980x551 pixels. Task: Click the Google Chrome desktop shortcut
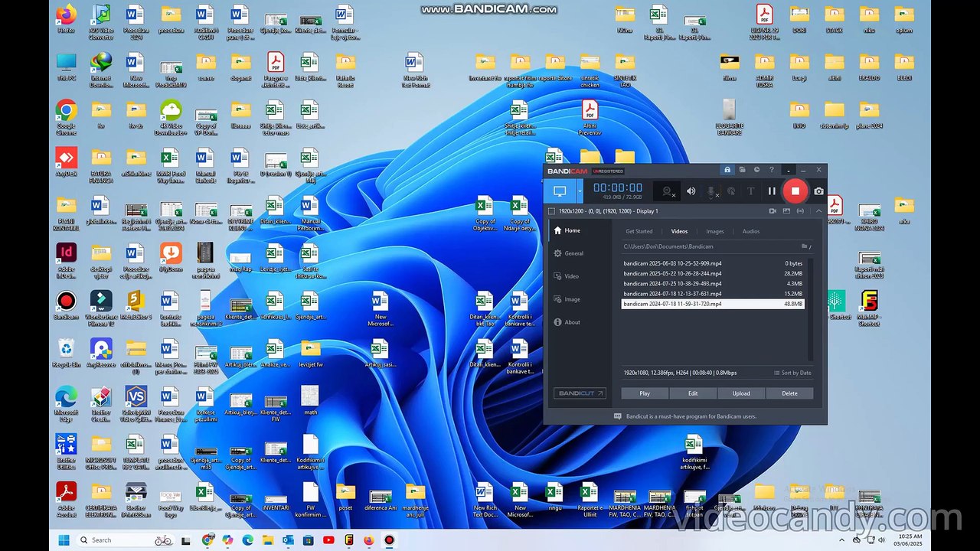tap(67, 117)
